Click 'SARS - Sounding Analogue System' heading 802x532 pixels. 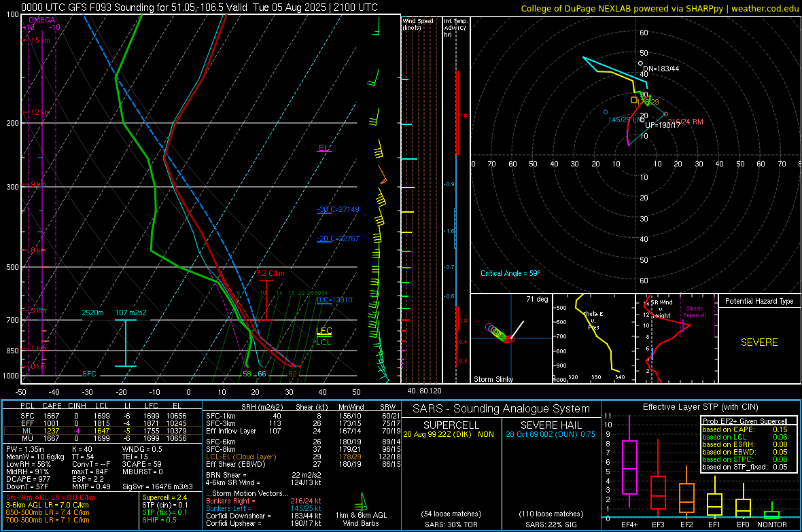(x=502, y=409)
